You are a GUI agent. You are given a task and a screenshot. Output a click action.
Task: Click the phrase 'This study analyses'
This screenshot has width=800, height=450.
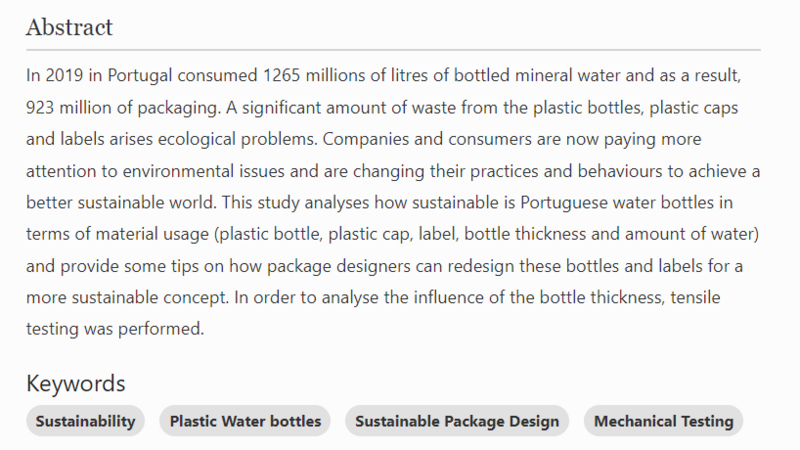295,203
